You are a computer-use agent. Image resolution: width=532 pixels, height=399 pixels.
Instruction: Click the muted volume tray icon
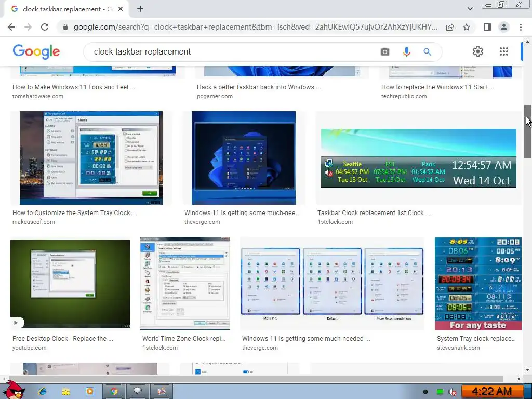point(453,392)
